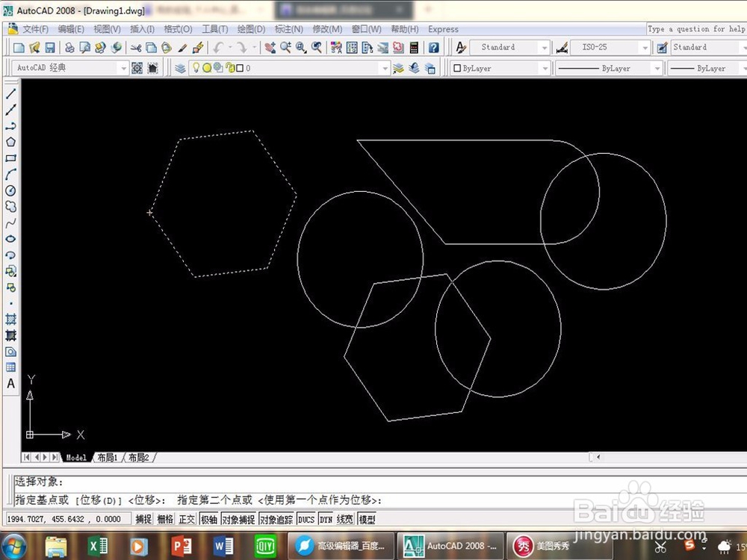
Task: Click the Type a question for help field
Action: [696, 29]
